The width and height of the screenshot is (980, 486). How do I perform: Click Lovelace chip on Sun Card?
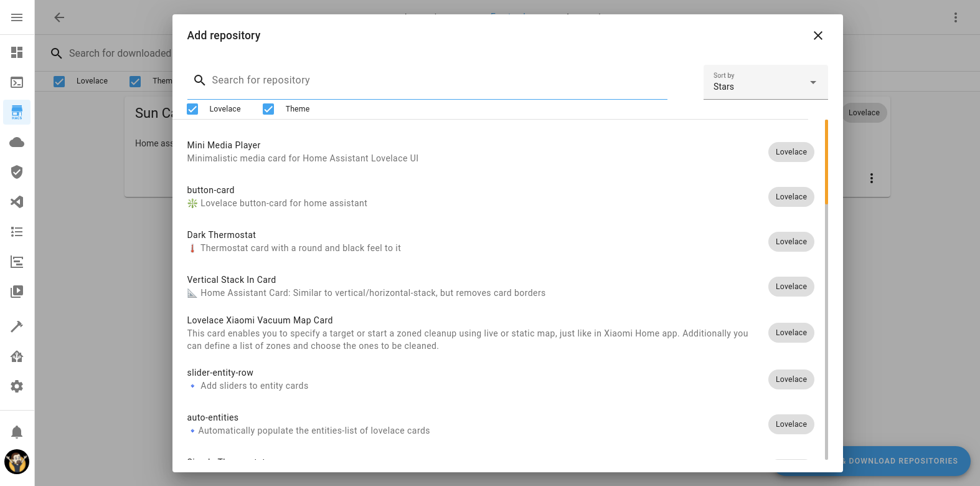tap(864, 113)
